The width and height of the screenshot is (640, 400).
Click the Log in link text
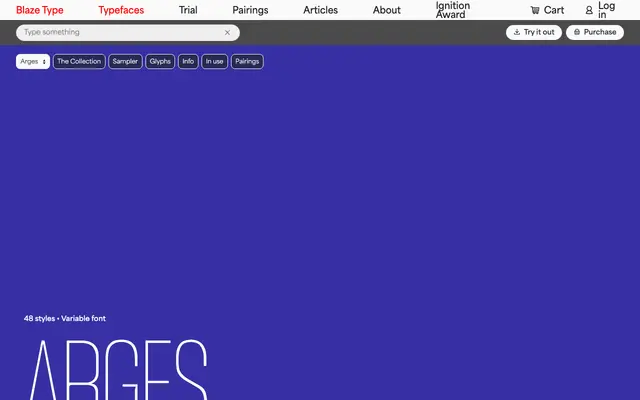coord(607,10)
